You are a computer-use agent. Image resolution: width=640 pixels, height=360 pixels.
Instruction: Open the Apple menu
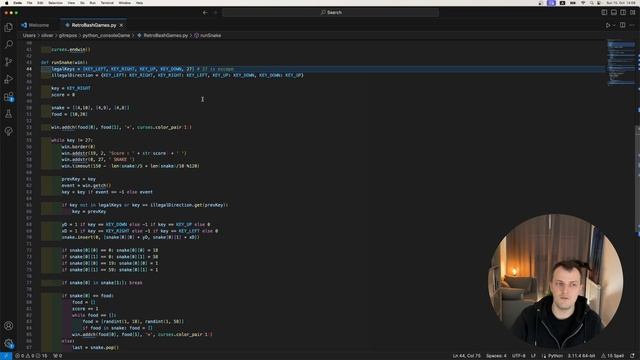pos(6,3)
